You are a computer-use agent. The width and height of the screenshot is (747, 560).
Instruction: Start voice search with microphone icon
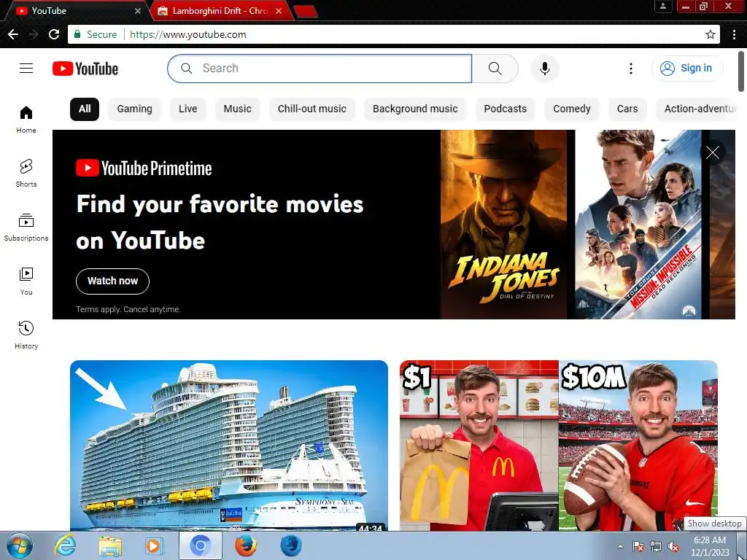(544, 69)
